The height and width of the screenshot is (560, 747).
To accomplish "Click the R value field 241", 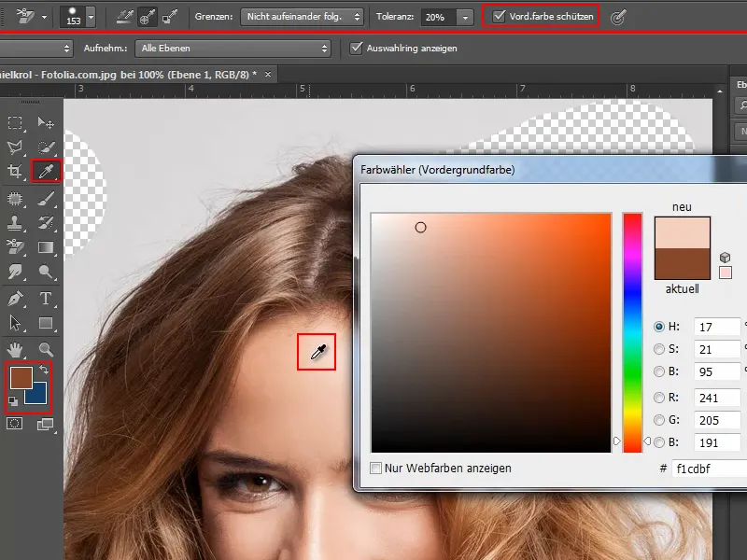I will coord(717,399).
